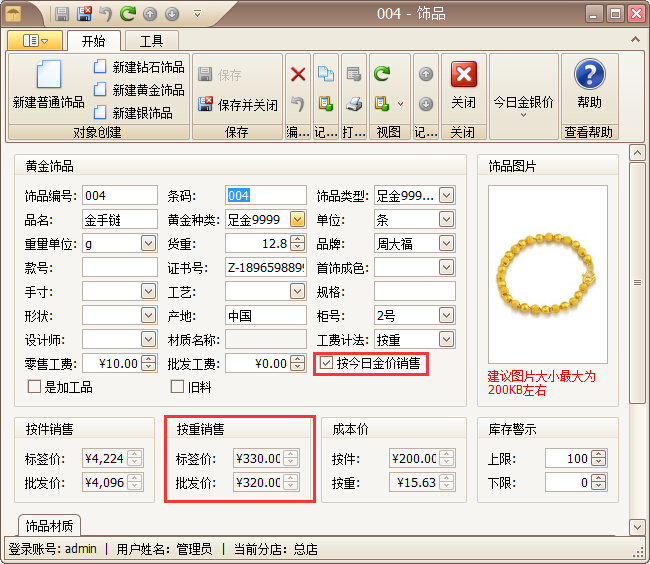The image size is (650, 564).
Task: Open the 手寸 dropdown
Action: (148, 291)
